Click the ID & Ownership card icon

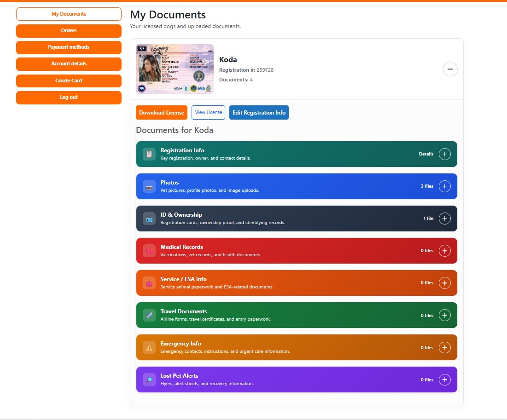point(149,218)
